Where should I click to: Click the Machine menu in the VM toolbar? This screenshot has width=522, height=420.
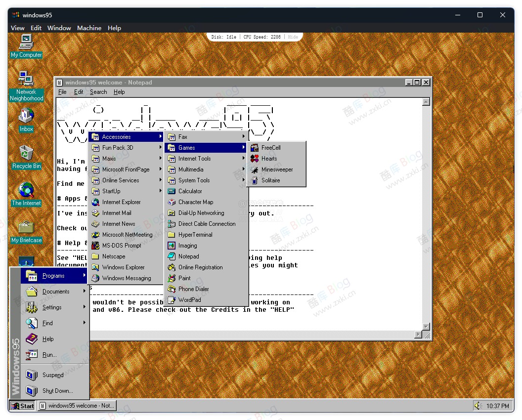(89, 28)
